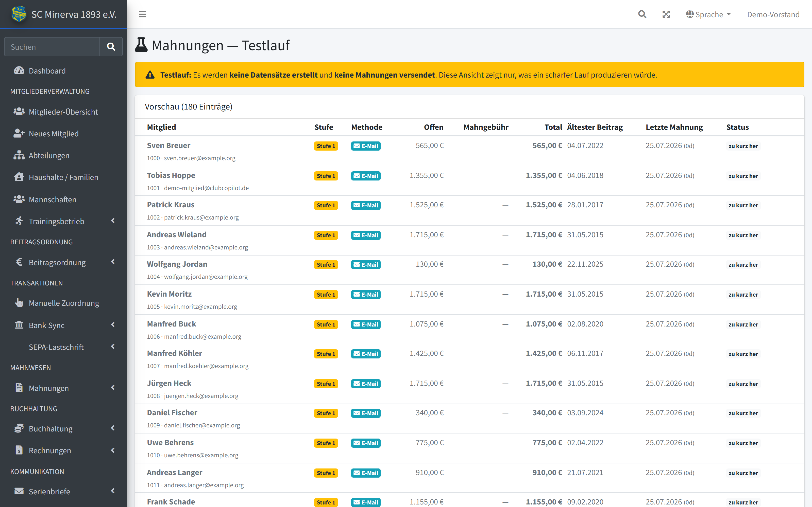The width and height of the screenshot is (812, 507).
Task: Click the Demo-Vorstand user menu
Action: click(x=773, y=14)
